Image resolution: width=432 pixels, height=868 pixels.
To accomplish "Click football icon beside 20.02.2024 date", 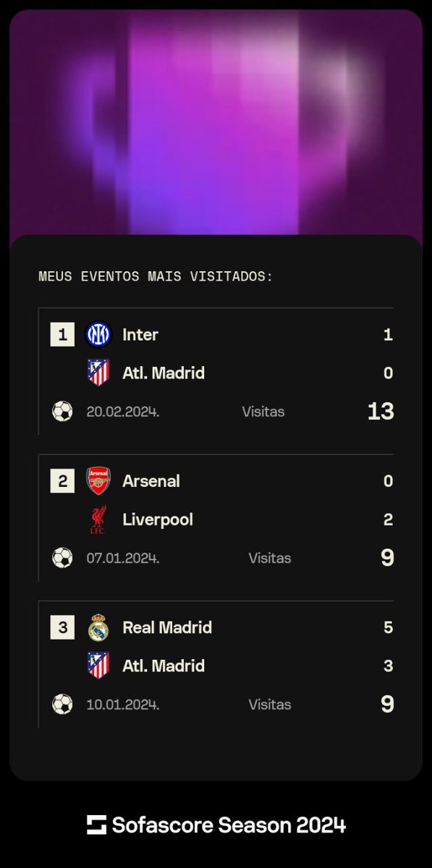I will (x=63, y=412).
